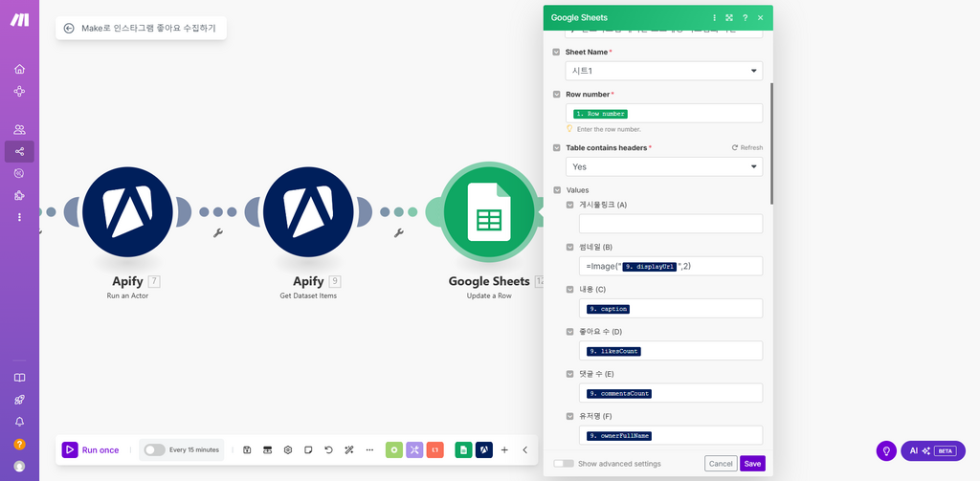
Task: Open the Sheet Name dropdown showing 시트1
Action: point(664,71)
